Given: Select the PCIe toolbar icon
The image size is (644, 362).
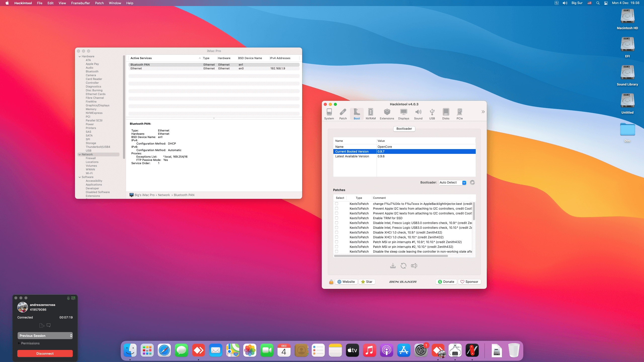Looking at the screenshot, I should tap(460, 114).
